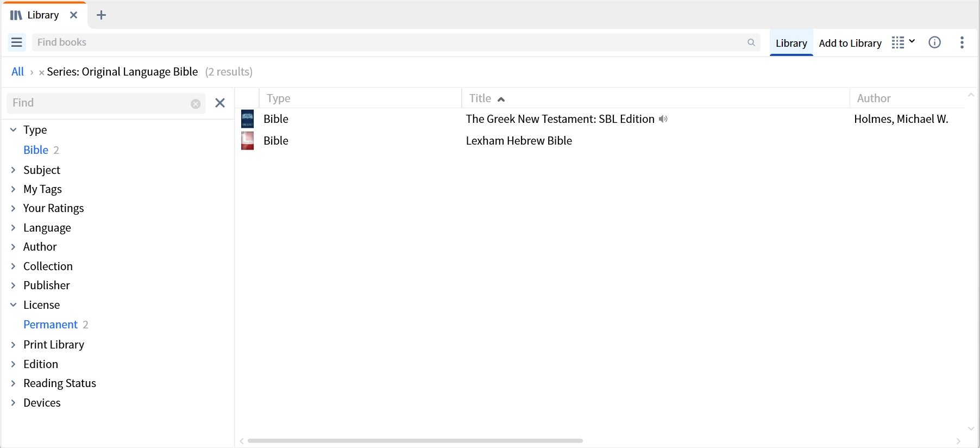The image size is (980, 448).
Task: Open the Greek New Testament cover thumbnail
Action: click(x=248, y=119)
